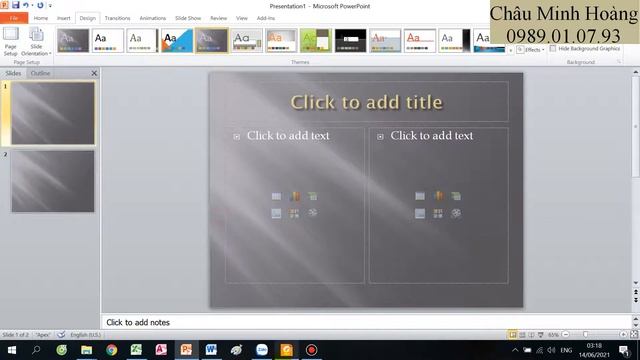Toggle Hide Background Graphics checkbox
The height and width of the screenshot is (360, 640).
click(x=553, y=48)
